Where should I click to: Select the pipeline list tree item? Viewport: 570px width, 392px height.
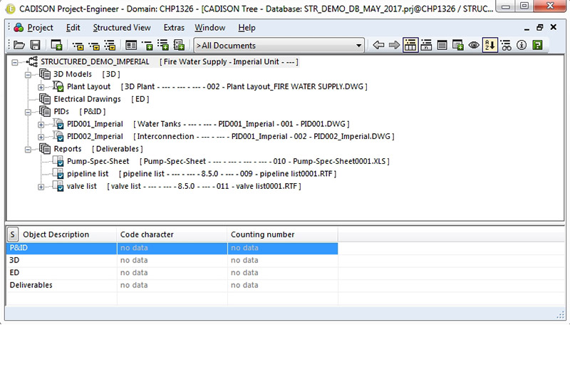pos(88,173)
